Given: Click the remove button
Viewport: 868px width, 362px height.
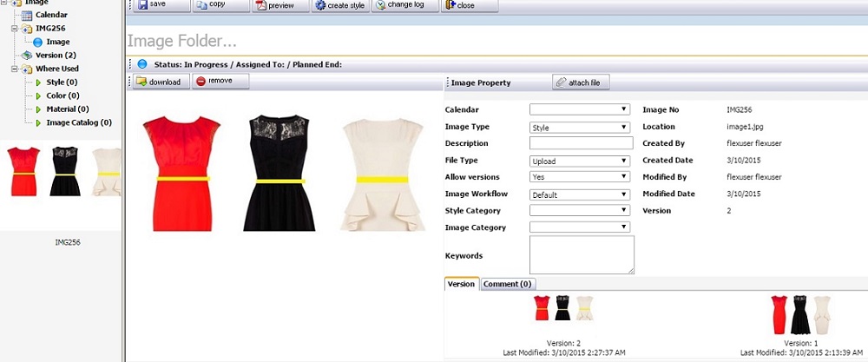Looking at the screenshot, I should pos(220,82).
